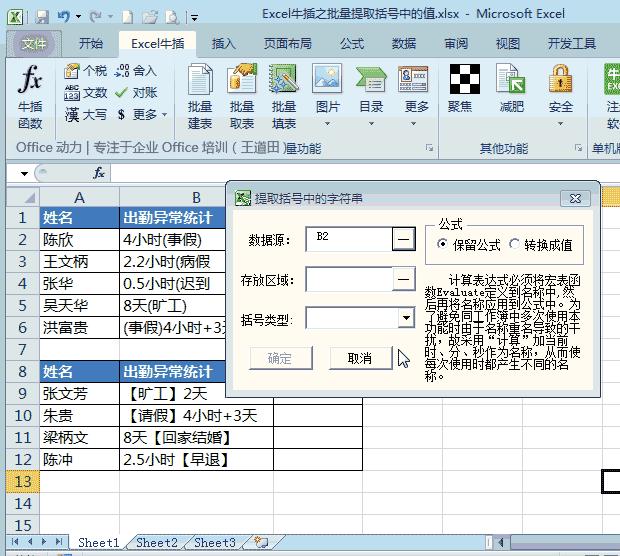Switch to the 公式 ribbon tab
This screenshot has height=556, width=620.
pos(352,43)
